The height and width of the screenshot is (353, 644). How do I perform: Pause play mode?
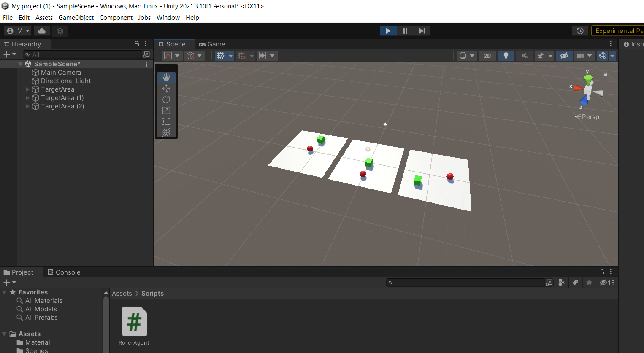tap(405, 30)
